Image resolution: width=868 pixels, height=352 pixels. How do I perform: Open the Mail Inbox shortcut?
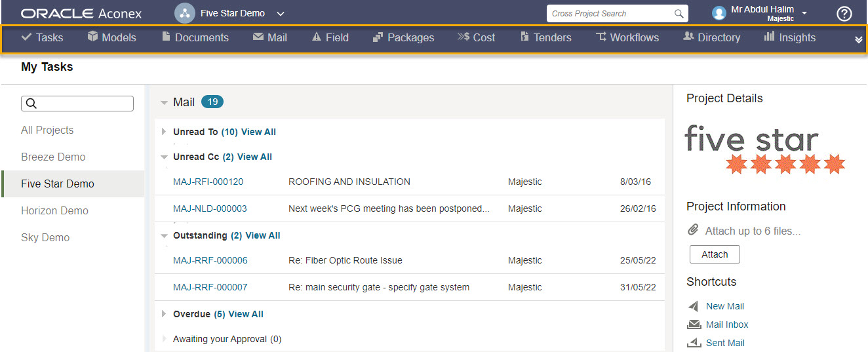[x=727, y=324]
